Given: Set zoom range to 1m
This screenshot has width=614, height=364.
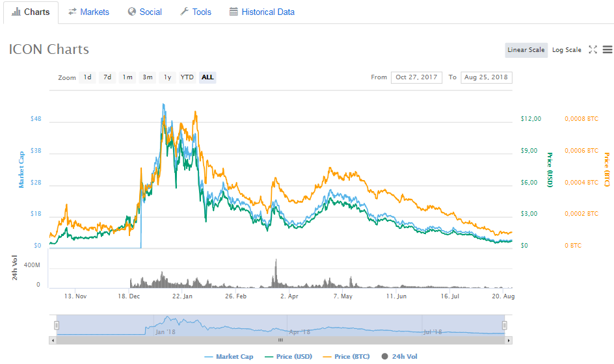Looking at the screenshot, I should click(127, 77).
